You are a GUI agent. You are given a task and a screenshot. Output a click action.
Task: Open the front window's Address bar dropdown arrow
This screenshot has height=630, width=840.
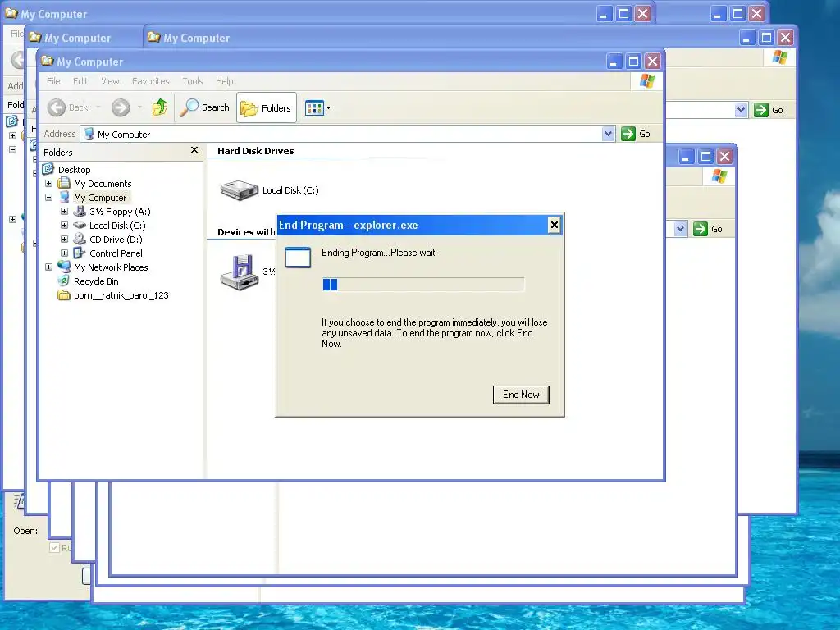pyautogui.click(x=608, y=134)
